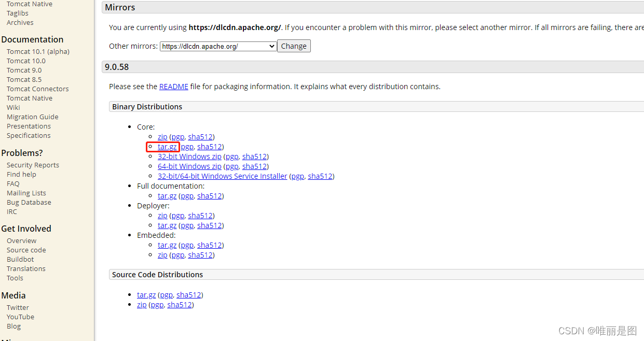This screenshot has height=341, width=644.
Task: Open Translations in sidebar
Action: tap(26, 269)
